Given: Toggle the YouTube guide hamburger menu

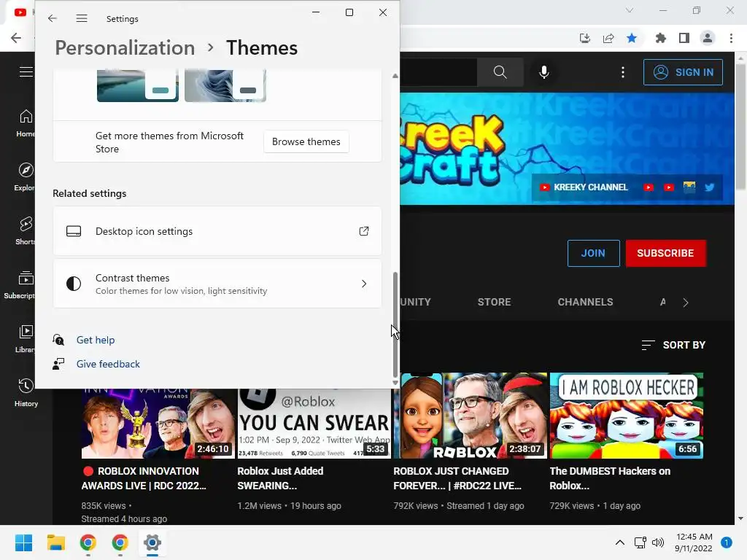Looking at the screenshot, I should pyautogui.click(x=26, y=72).
